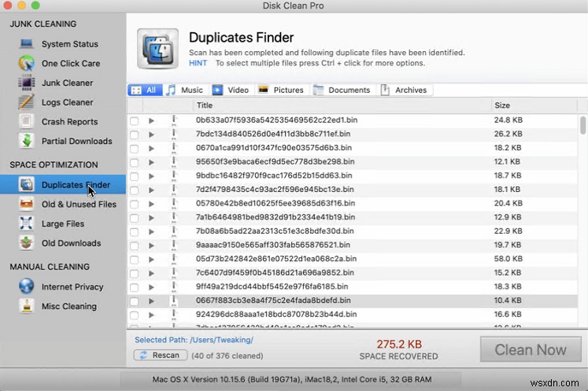The height and width of the screenshot is (391, 588).
Task: Switch to the Pictures tab
Action: (x=281, y=90)
